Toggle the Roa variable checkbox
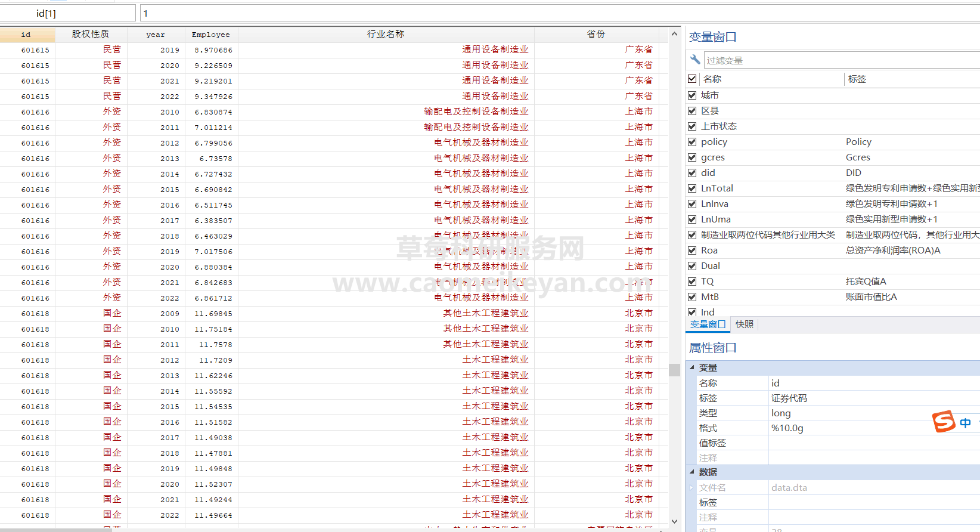 [x=692, y=250]
